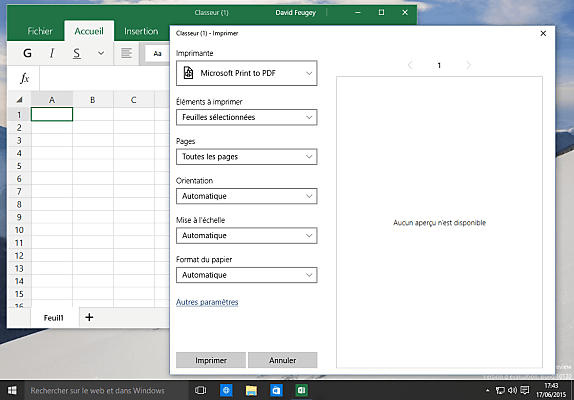This screenshot has width=574, height=400.
Task: Open the Autres paramètres link
Action: coord(207,302)
